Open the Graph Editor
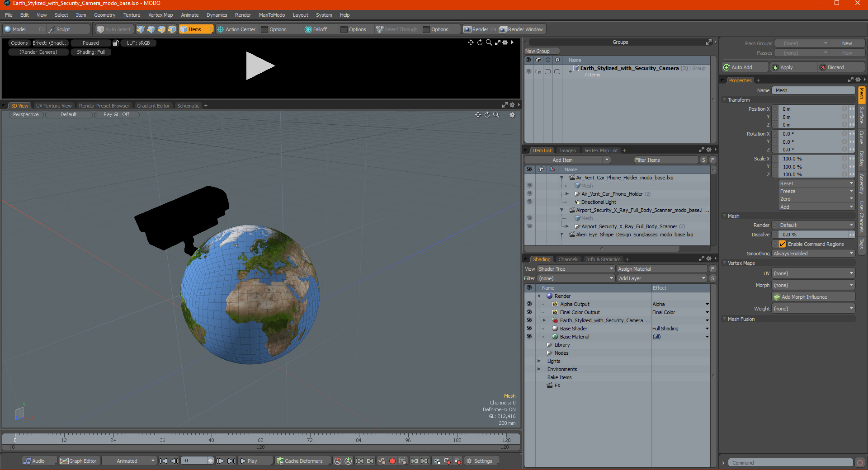This screenshot has height=470, width=868. click(x=79, y=461)
